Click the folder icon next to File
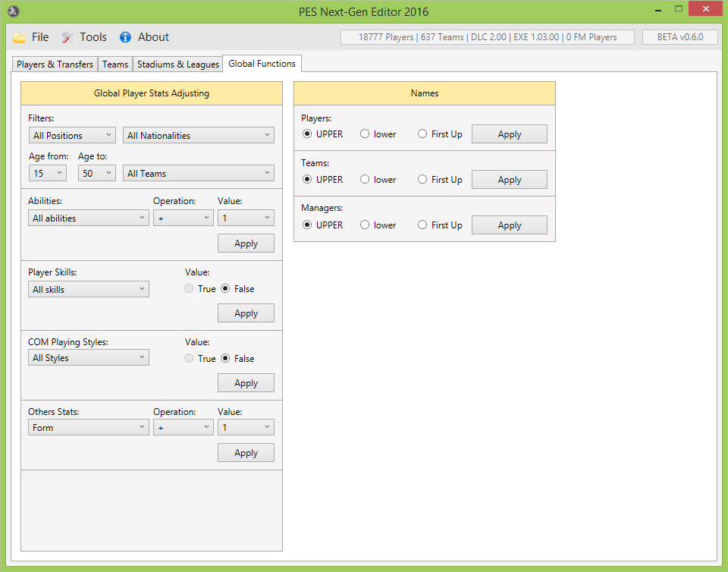 [x=19, y=38]
